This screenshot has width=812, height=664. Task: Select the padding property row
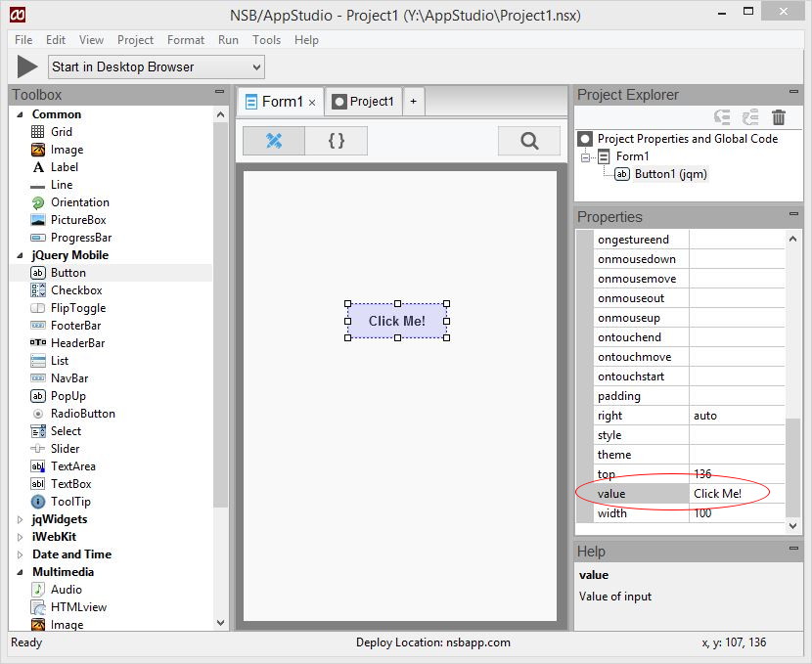pyautogui.click(x=689, y=396)
